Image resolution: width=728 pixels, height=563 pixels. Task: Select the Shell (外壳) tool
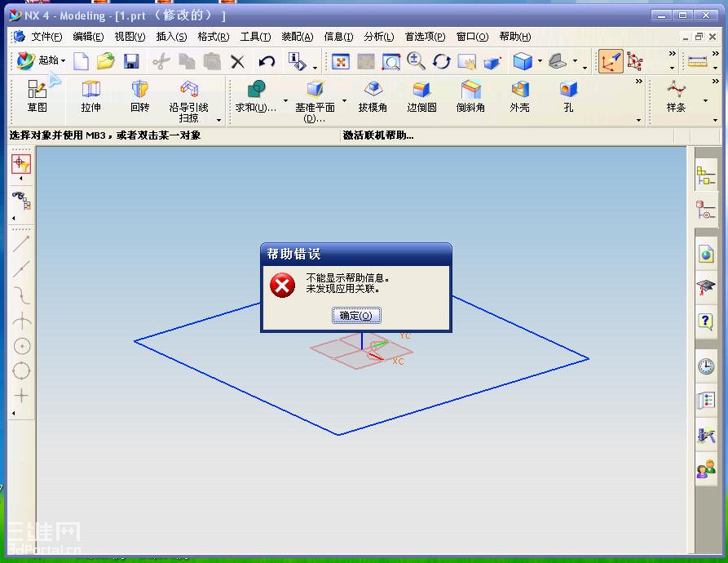(519, 96)
